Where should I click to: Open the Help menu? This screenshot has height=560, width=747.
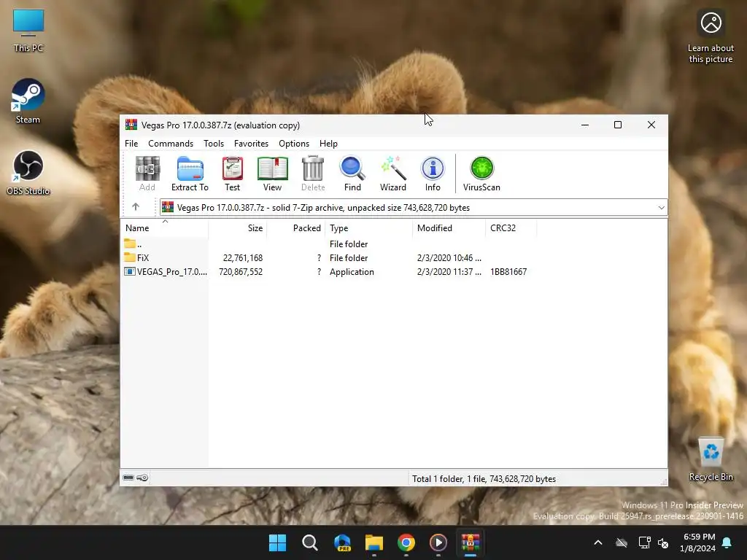(x=328, y=144)
